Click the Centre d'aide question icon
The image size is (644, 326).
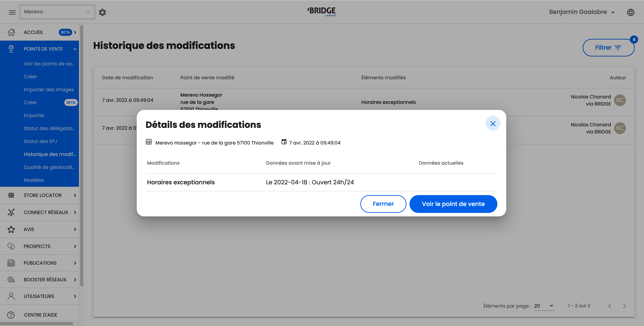click(11, 315)
